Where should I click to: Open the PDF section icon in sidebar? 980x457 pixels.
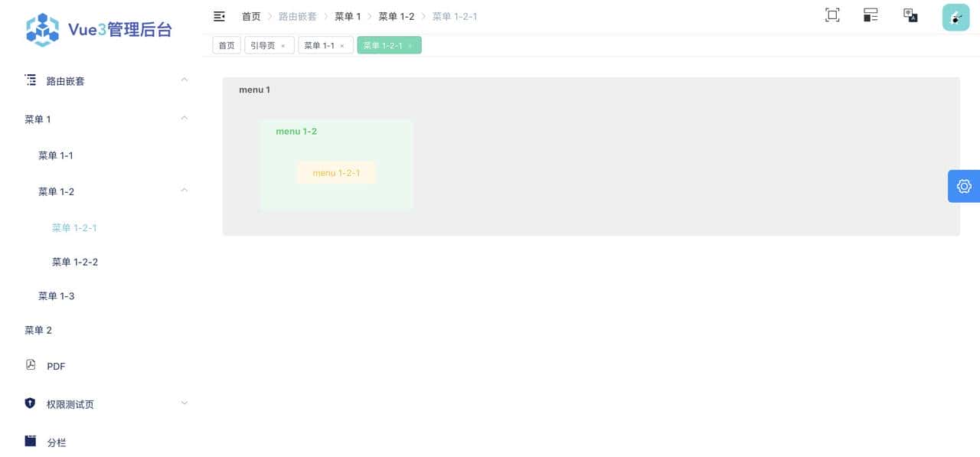pyautogui.click(x=30, y=365)
